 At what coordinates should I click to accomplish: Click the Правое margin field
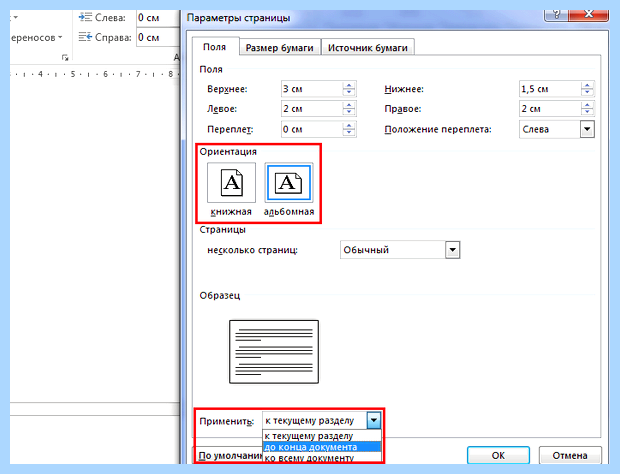(x=550, y=109)
